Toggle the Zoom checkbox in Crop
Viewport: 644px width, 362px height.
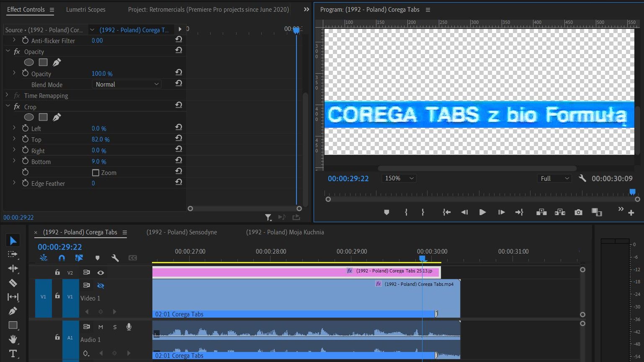click(95, 173)
